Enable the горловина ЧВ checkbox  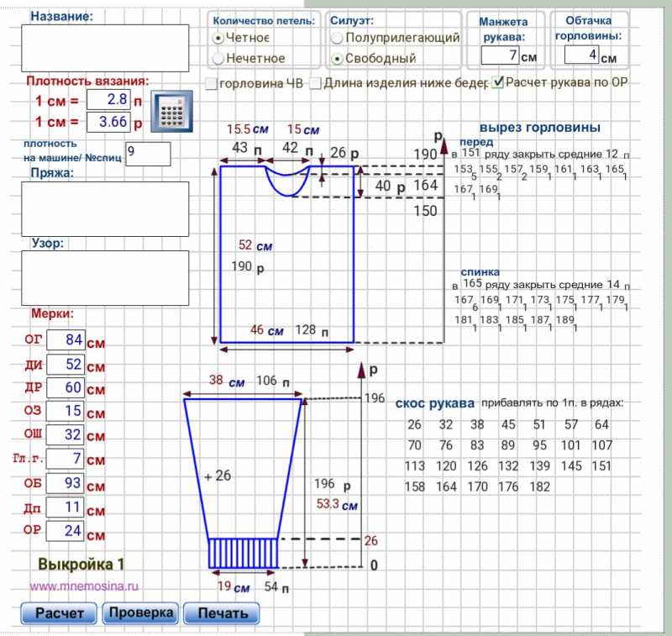(212, 83)
